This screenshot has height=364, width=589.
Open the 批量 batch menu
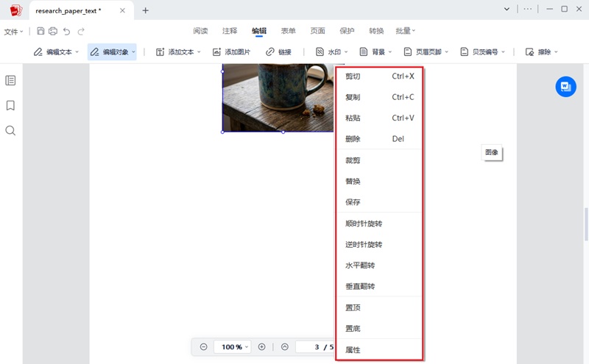pyautogui.click(x=406, y=31)
